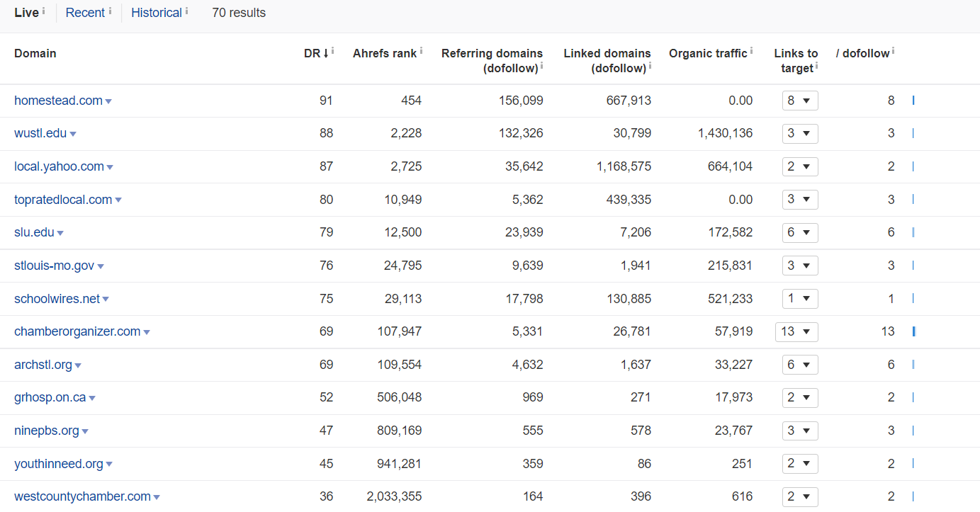The height and width of the screenshot is (512, 980).
Task: Open the slu.edu domain link
Action: (34, 232)
